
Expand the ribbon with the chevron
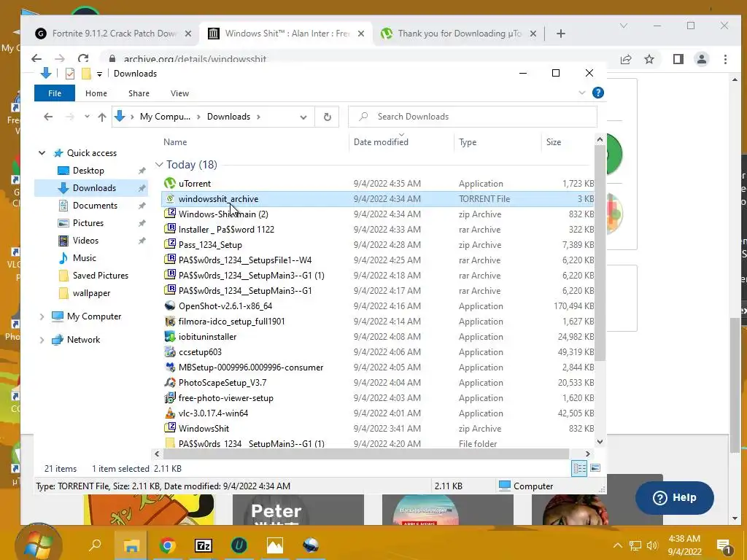tap(581, 93)
